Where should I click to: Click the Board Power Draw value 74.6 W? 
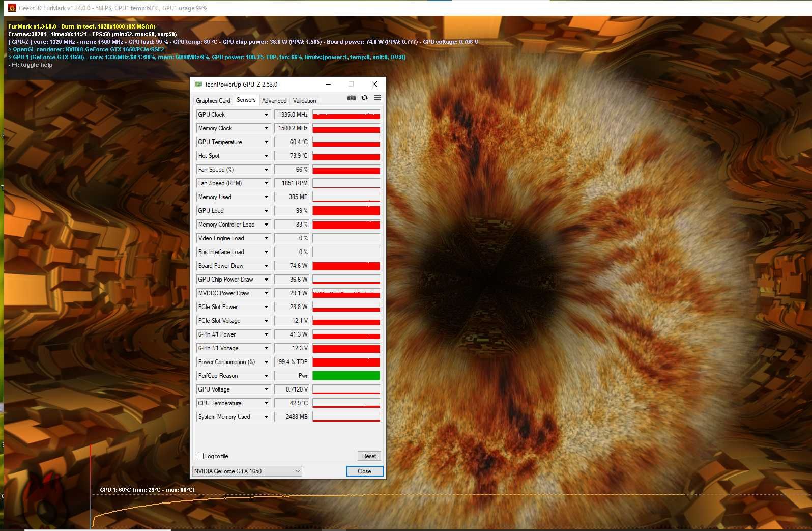pos(292,266)
